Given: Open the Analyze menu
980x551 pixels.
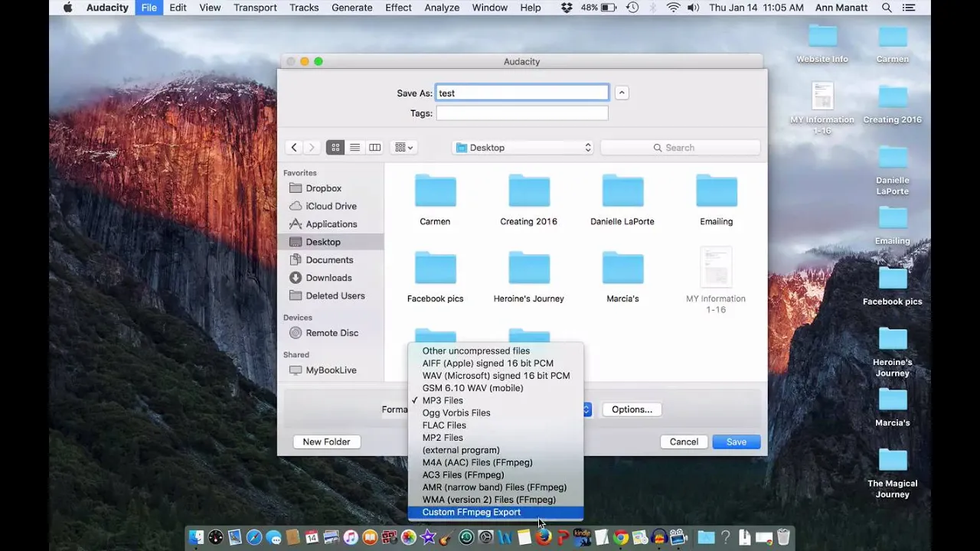Looking at the screenshot, I should [x=442, y=8].
